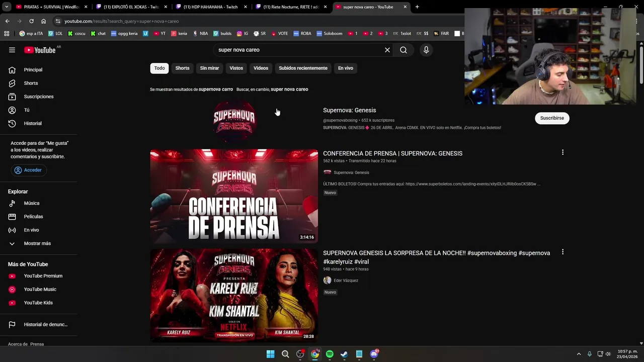Open the Spotify taskbar icon
Image resolution: width=644 pixels, height=362 pixels.
click(x=330, y=354)
